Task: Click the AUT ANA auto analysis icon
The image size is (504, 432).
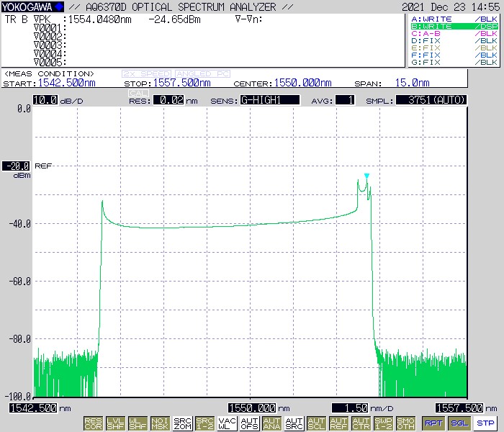Action: pyautogui.click(x=271, y=423)
